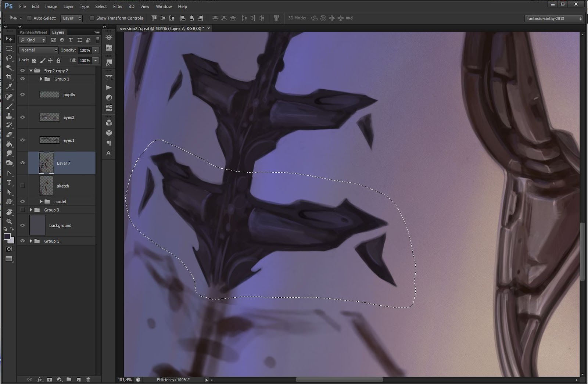Viewport: 588px width, 384px height.
Task: Show the Group 3 folder
Action: click(x=22, y=210)
